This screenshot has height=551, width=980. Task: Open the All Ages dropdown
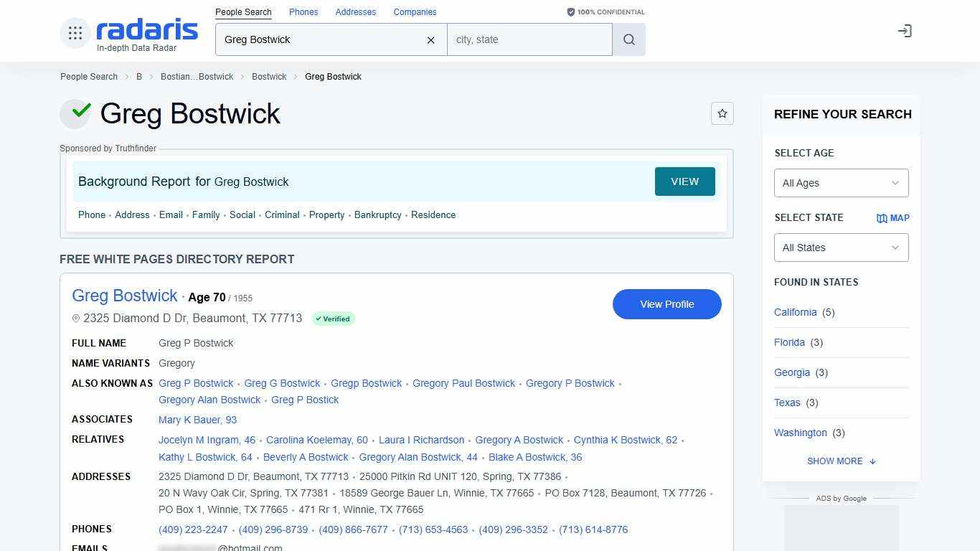tap(841, 183)
